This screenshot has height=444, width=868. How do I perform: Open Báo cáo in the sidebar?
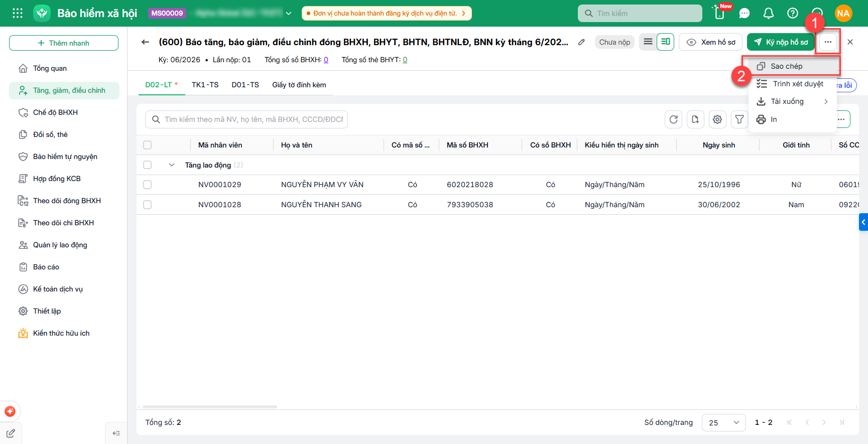[x=64, y=267]
